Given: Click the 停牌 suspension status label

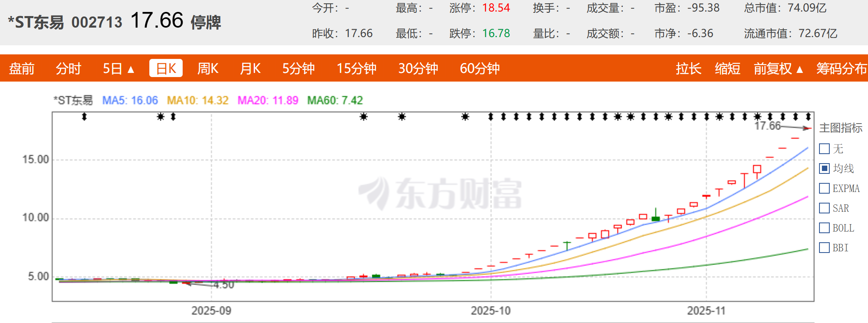Looking at the screenshot, I should pos(206,22).
